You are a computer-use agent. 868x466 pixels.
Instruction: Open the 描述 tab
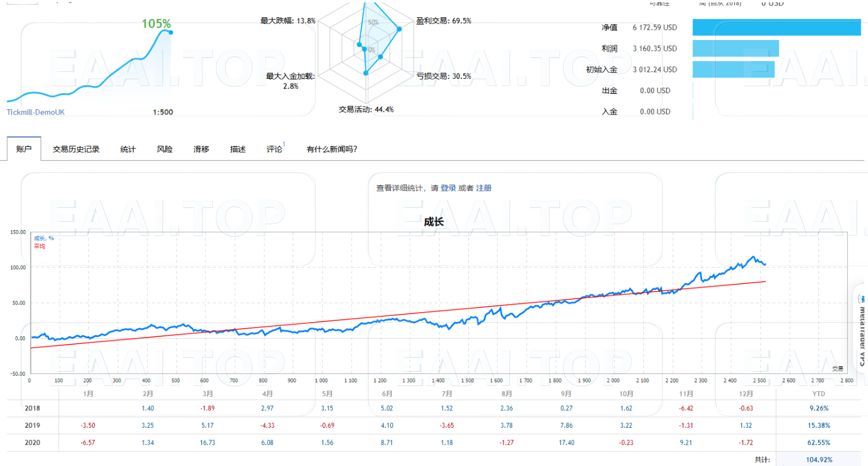(x=237, y=149)
